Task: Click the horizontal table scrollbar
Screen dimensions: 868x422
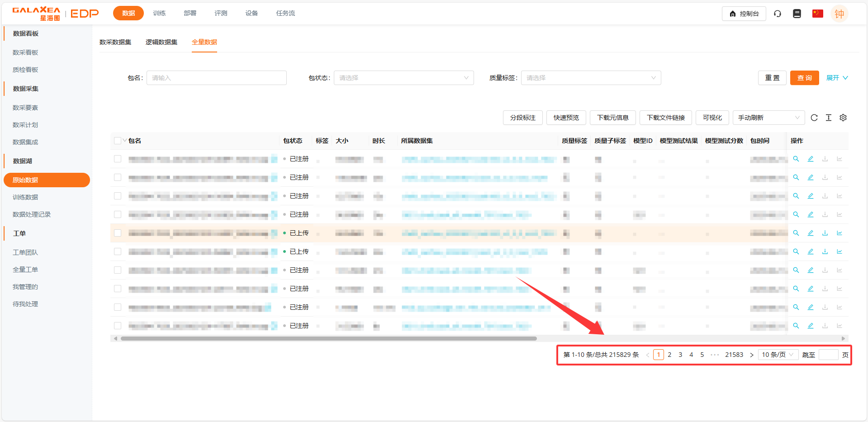Action: pos(328,338)
